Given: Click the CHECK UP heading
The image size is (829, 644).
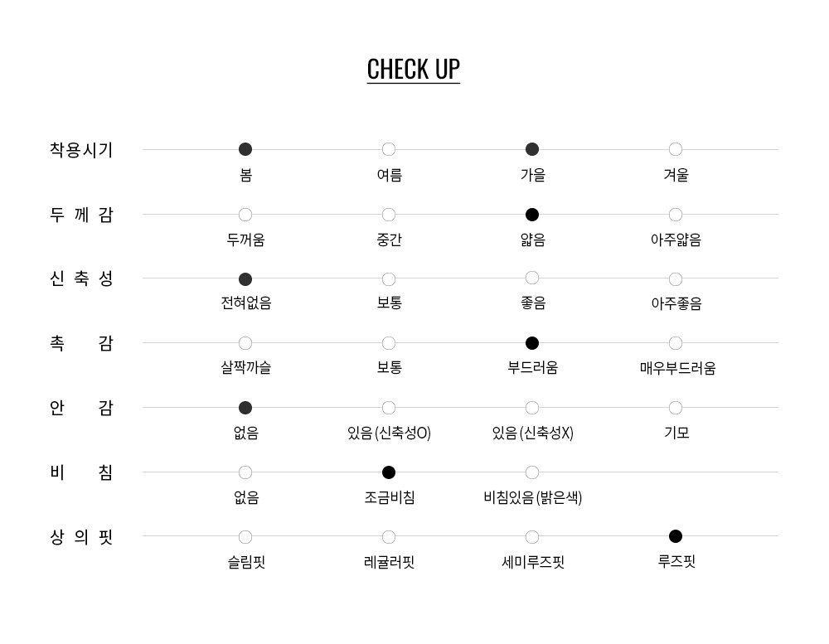Looking at the screenshot, I should tap(413, 69).
